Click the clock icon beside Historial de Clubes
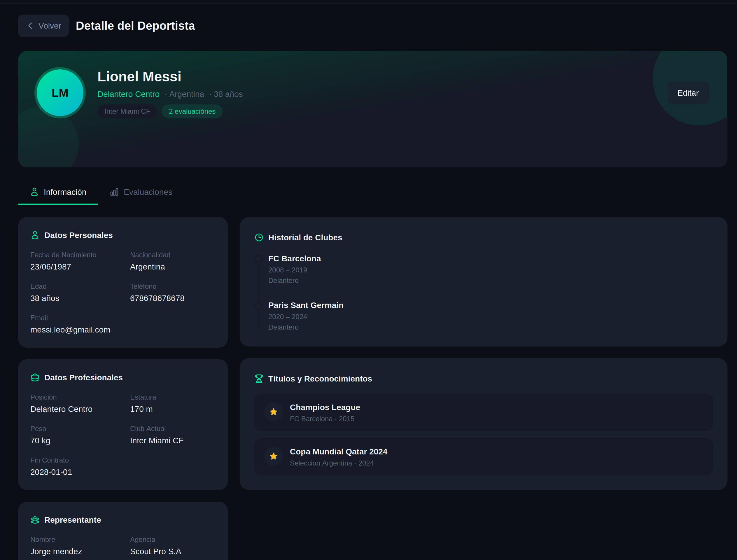737x560 pixels. pos(259,238)
